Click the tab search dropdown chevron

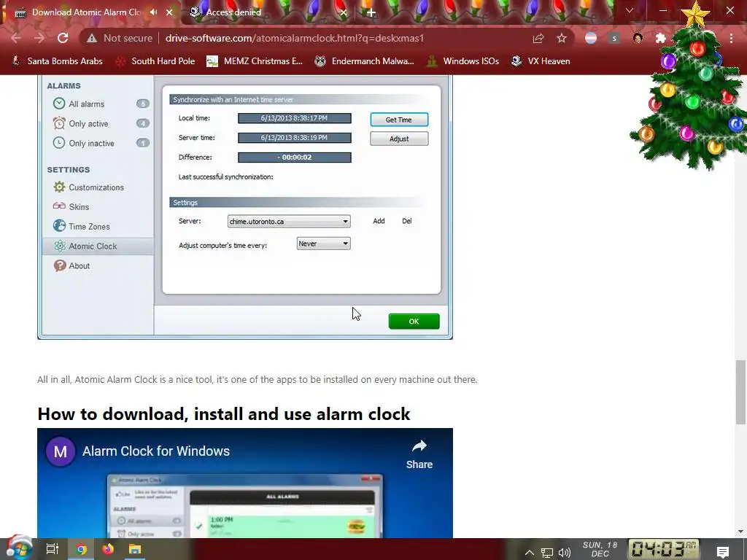630,10
